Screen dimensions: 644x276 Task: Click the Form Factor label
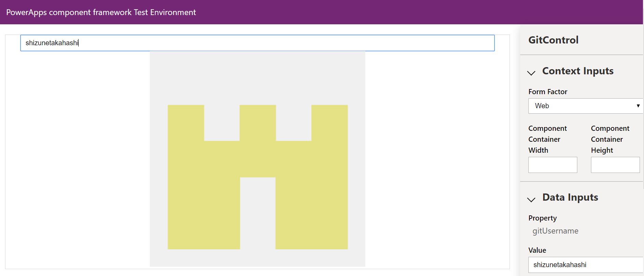(548, 92)
